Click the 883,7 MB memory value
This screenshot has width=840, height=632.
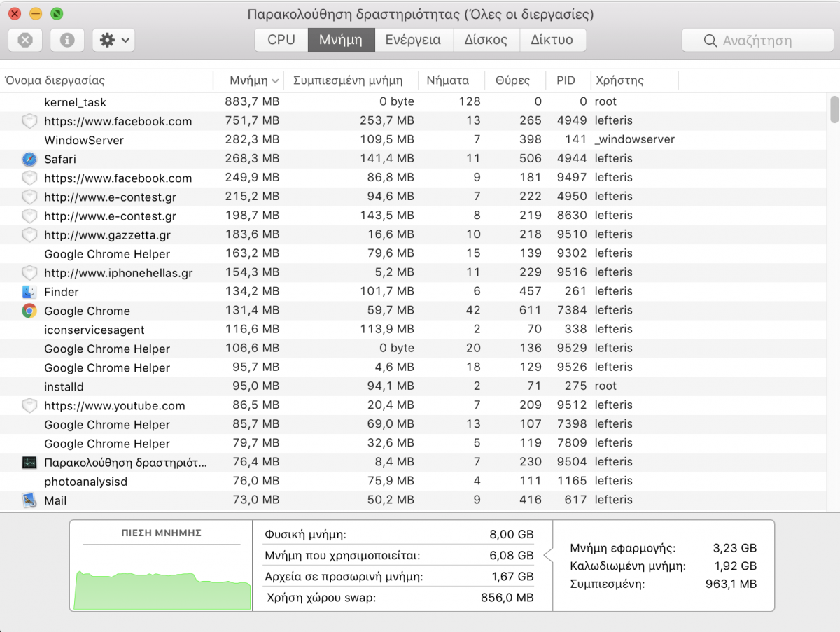coord(252,102)
